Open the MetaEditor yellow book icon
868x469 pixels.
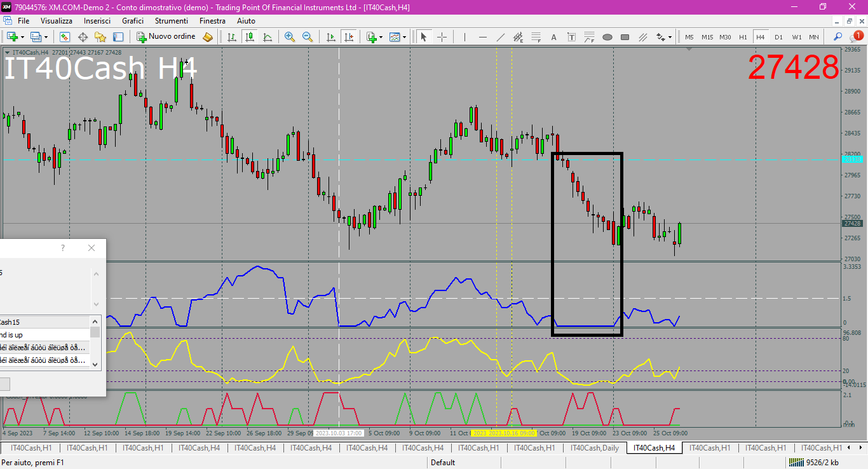point(208,37)
